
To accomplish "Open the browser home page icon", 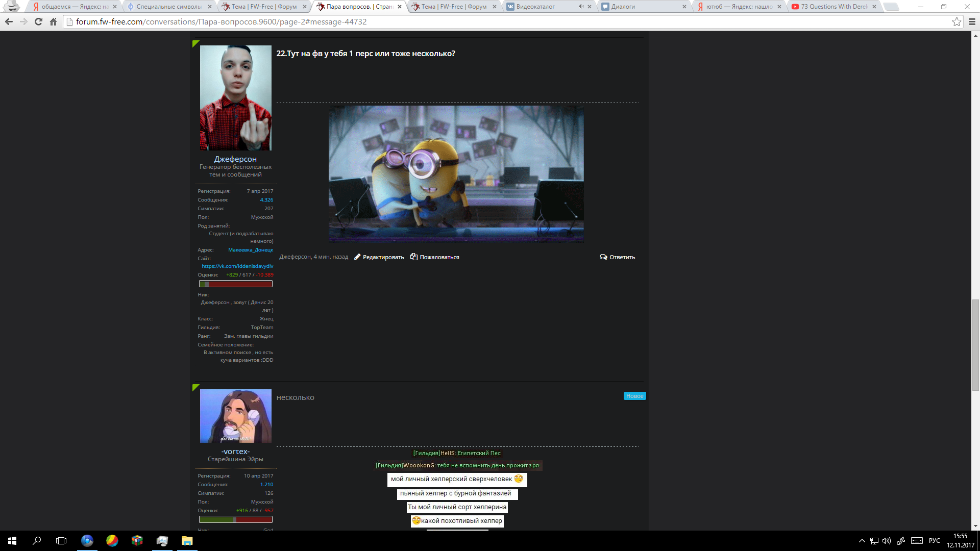I will [53, 21].
